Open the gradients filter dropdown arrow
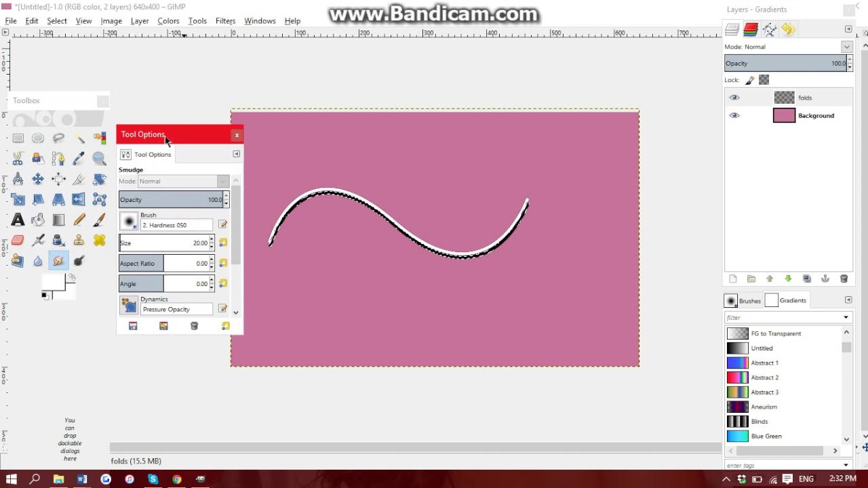 (x=846, y=317)
